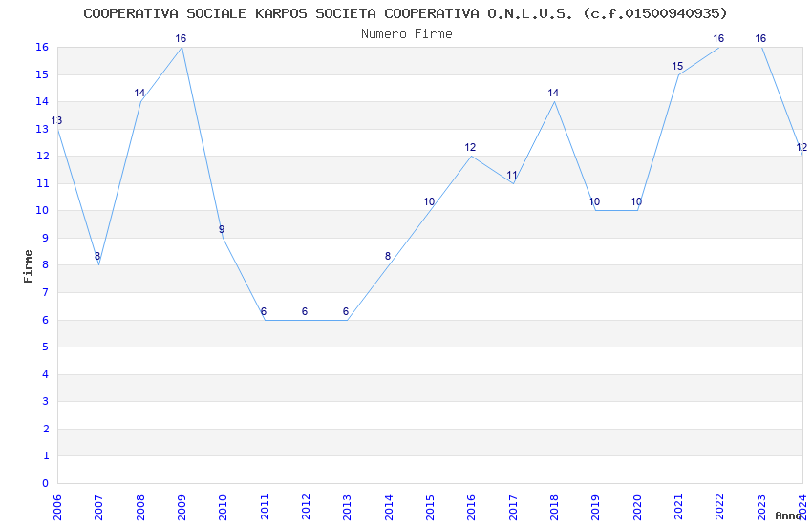The height and width of the screenshot is (525, 812).
Task: Click the data label 8 above 2007
Action: tap(97, 256)
